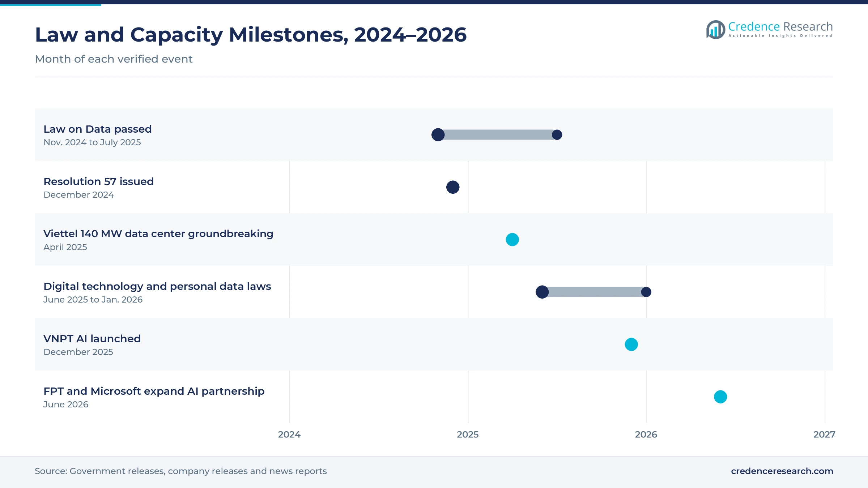This screenshot has height=488, width=868.
Task: Select the Law on Data Nov. 2024 start dot
Action: coord(438,135)
